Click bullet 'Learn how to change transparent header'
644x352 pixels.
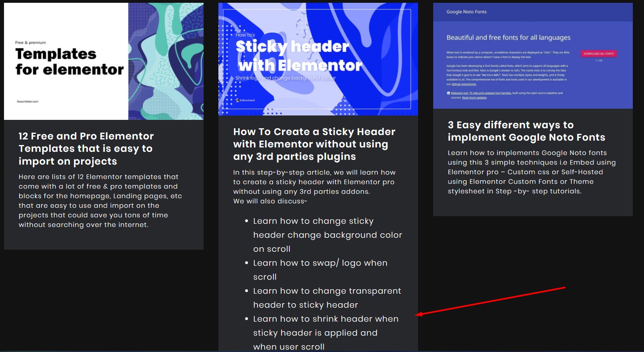[327, 298]
